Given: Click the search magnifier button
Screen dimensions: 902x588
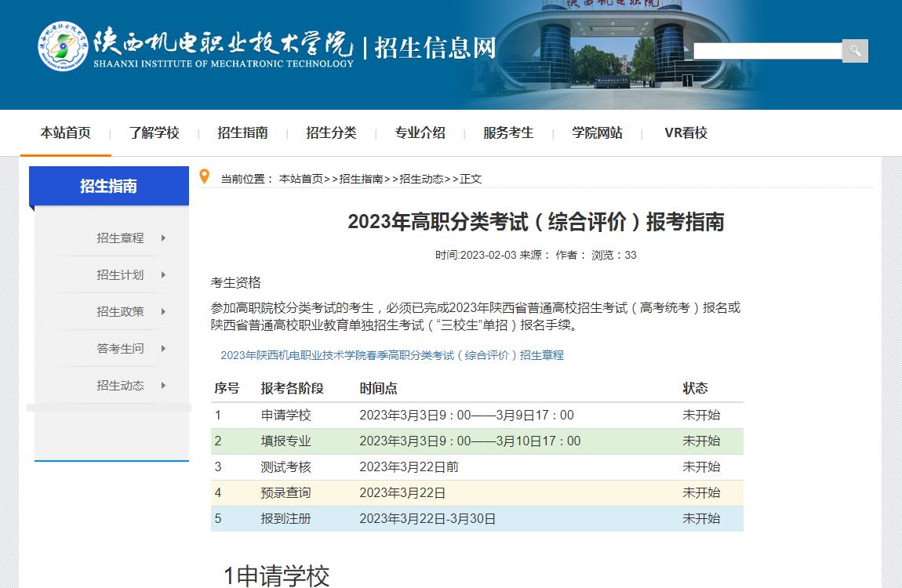Looking at the screenshot, I should tap(855, 51).
